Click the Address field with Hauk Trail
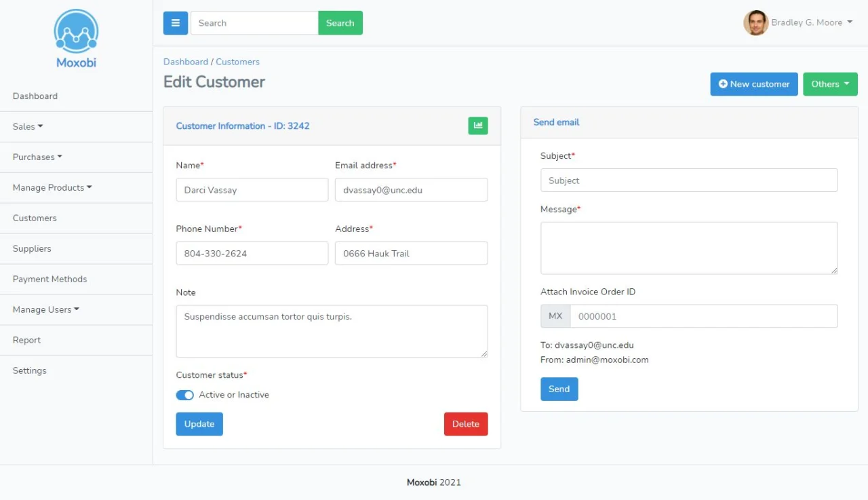The height and width of the screenshot is (500, 868). [412, 254]
